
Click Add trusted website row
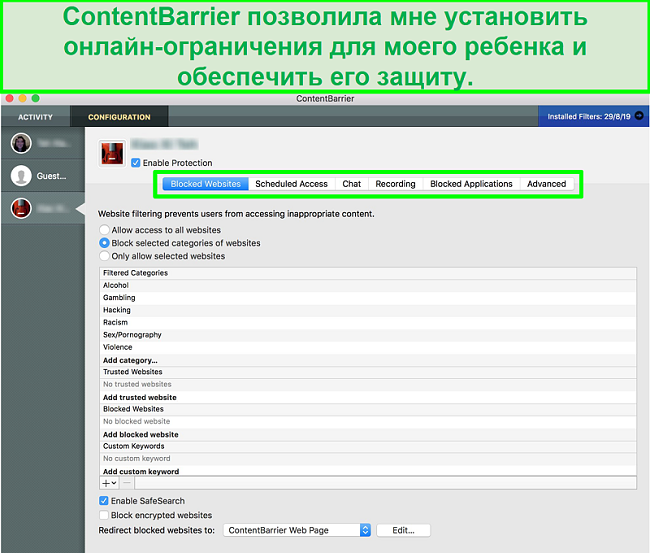(368, 397)
